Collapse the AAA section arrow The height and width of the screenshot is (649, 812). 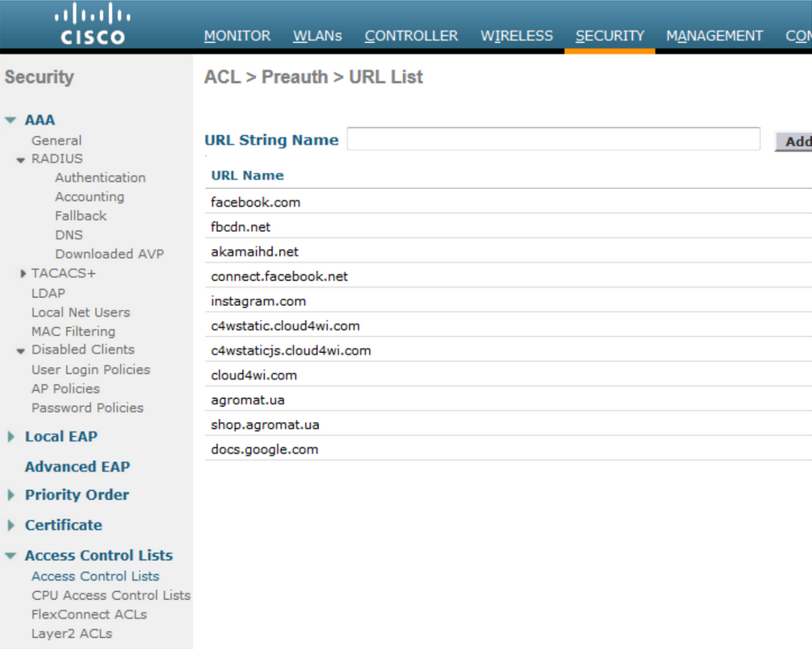click(x=10, y=120)
